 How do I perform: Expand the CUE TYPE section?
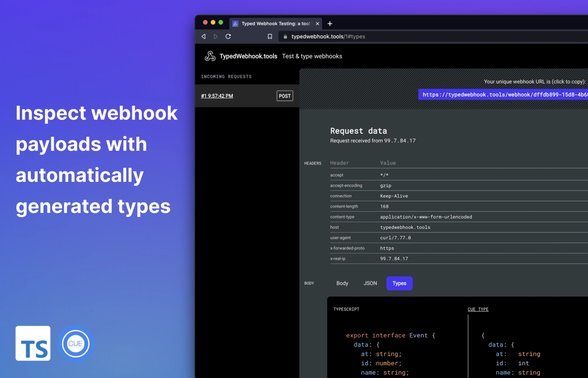coord(478,309)
